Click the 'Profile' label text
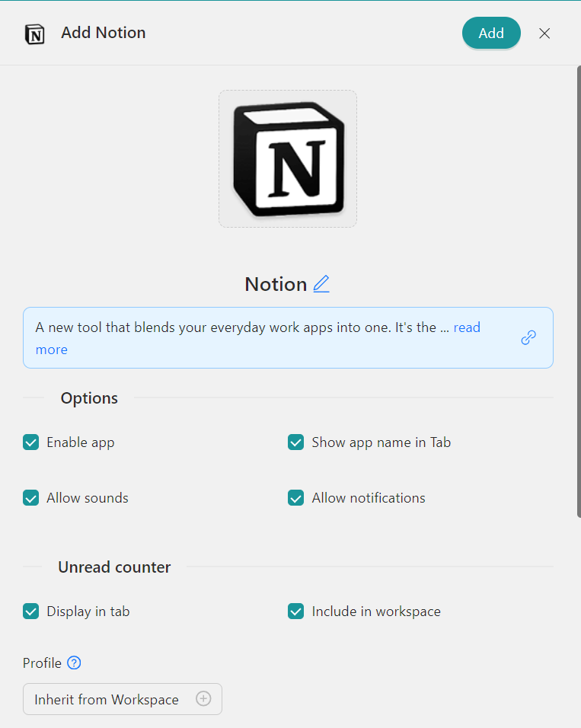The width and height of the screenshot is (581, 728). (42, 663)
